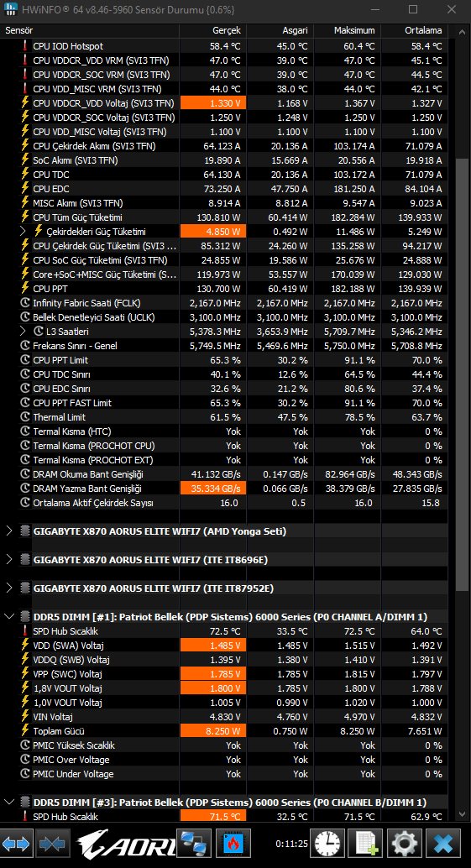Screen dimensions: 471x868
Task: Expand GIGABYTE ITE IT8696E sensor group
Action: [9, 560]
